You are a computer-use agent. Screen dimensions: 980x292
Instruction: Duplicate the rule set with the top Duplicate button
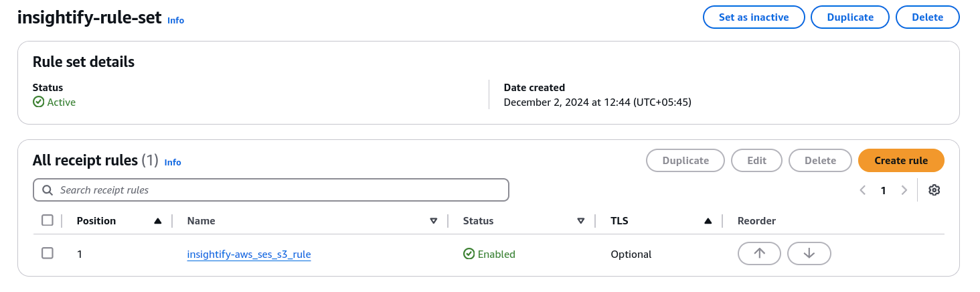point(849,17)
